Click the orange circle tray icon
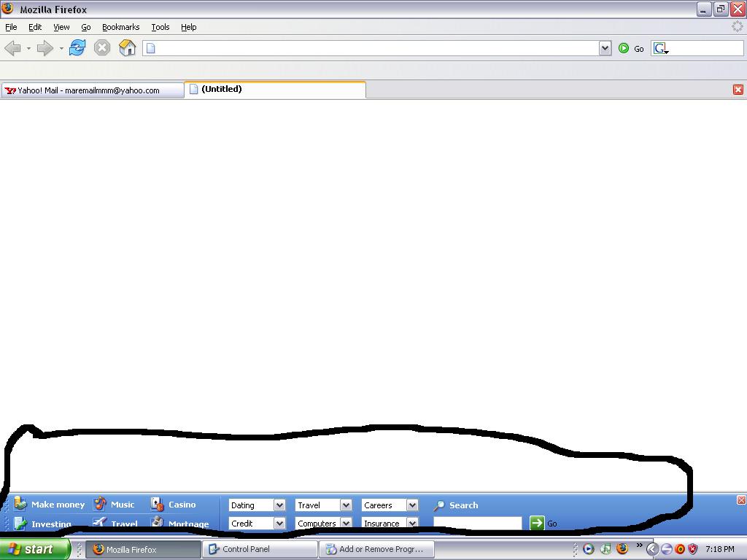 [x=680, y=550]
